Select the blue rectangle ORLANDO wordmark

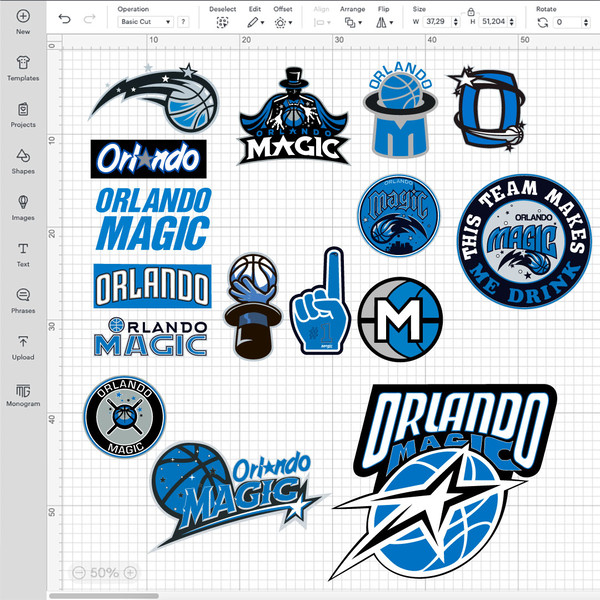[152, 286]
